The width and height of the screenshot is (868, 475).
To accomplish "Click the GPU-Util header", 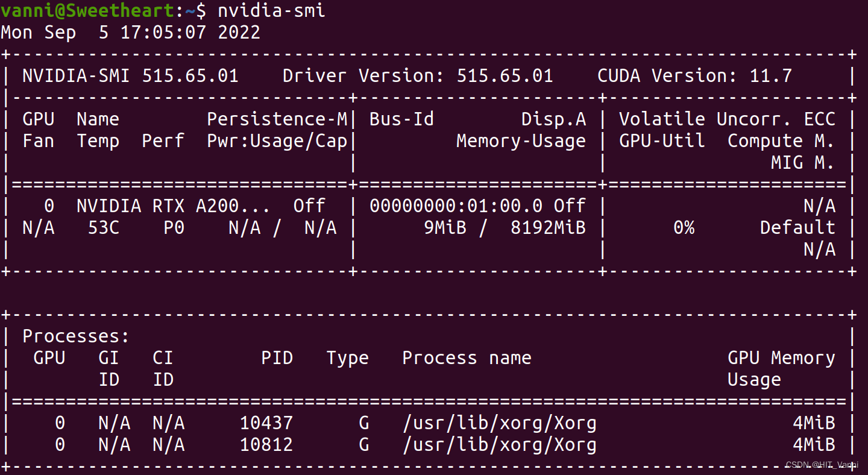I will coord(662,140).
